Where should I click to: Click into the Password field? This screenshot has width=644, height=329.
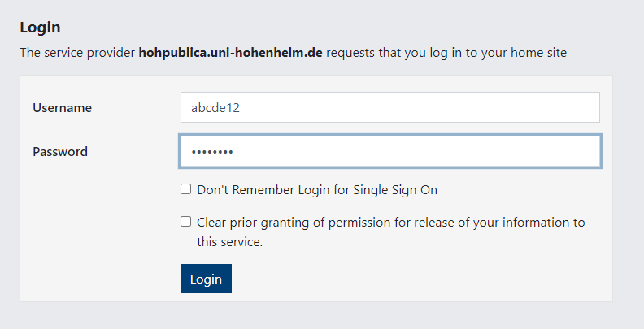[389, 151]
